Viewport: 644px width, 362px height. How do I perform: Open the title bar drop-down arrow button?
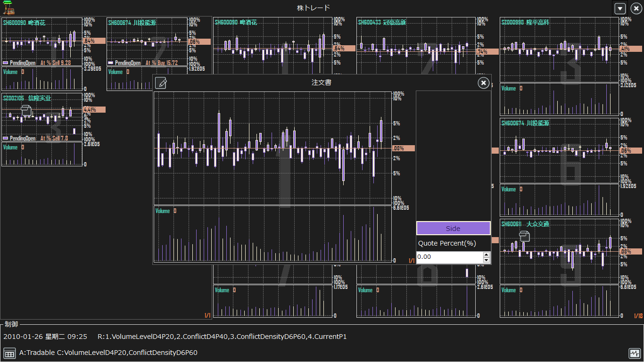coord(620,8)
